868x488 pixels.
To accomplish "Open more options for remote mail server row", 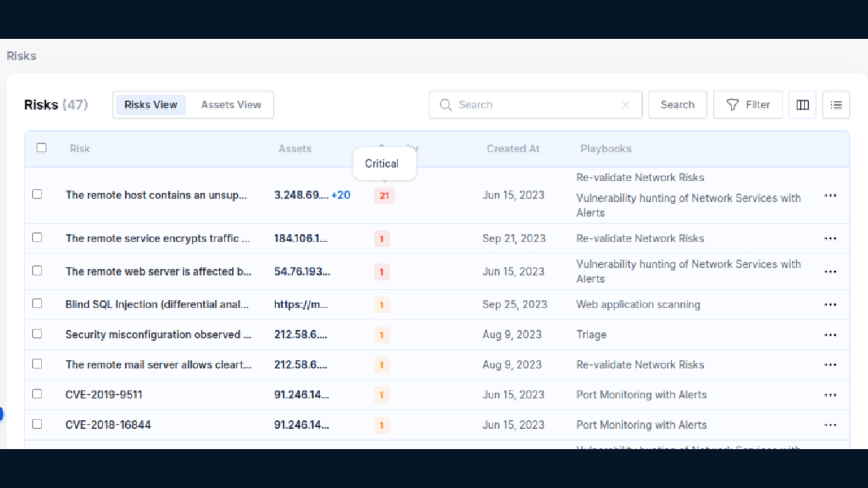I will click(x=830, y=365).
